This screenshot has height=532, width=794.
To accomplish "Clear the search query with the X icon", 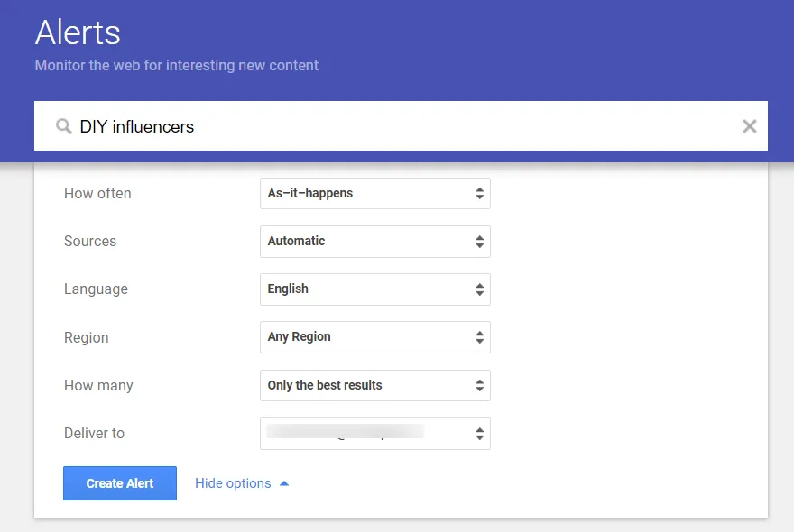I will [749, 126].
